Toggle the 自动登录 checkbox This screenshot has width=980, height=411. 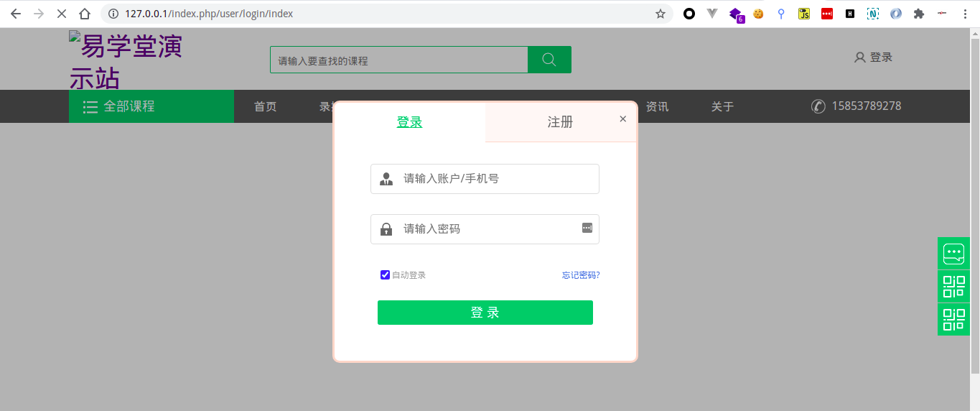click(385, 274)
